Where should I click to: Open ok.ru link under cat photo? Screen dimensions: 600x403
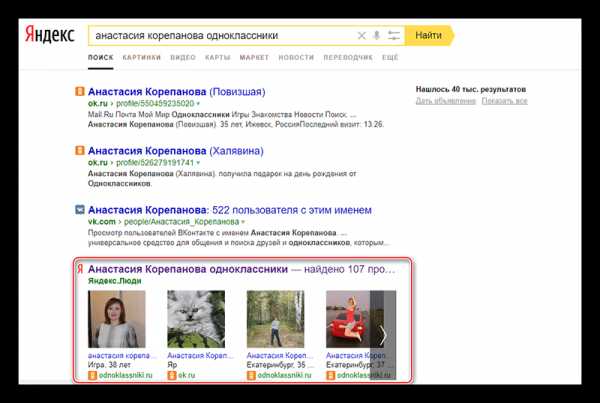tap(186, 375)
